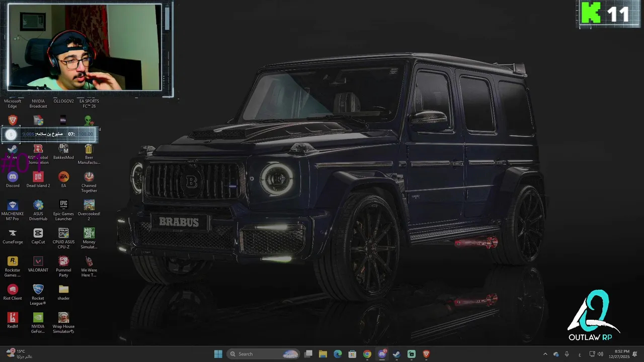Select the RISK Global Domination icon

[38, 154]
